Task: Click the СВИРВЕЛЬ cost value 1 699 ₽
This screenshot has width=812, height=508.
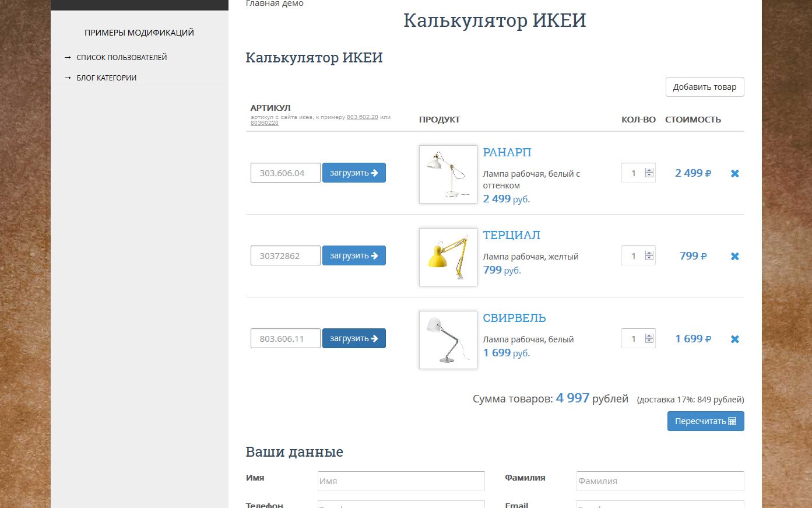Action: pos(693,339)
